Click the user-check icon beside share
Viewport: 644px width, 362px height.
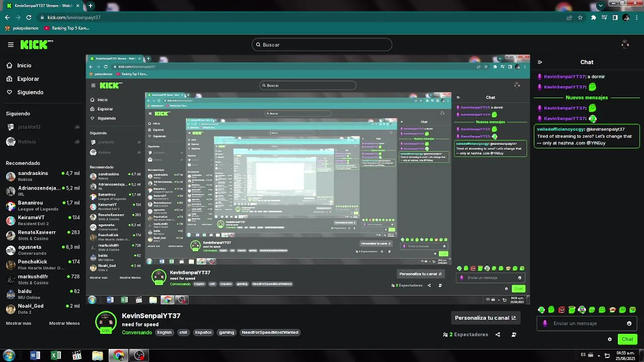coord(514,334)
